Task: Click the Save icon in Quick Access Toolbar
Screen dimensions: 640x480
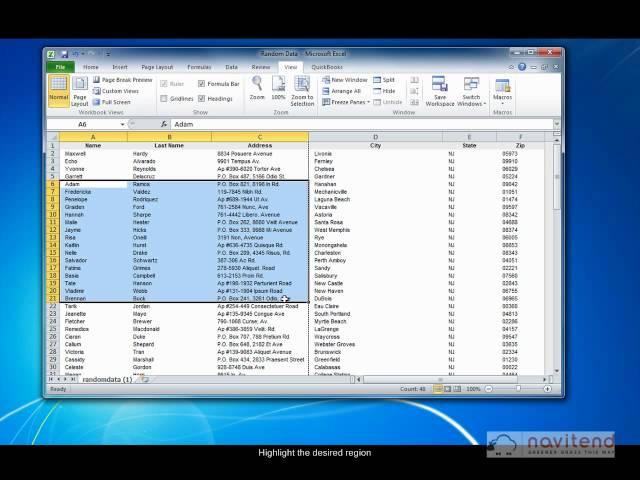Action: [x=64, y=54]
